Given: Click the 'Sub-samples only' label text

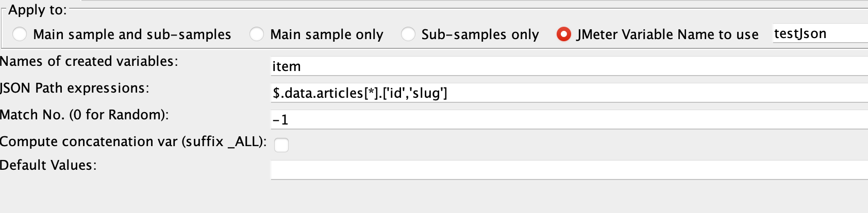Looking at the screenshot, I should pos(480,34).
